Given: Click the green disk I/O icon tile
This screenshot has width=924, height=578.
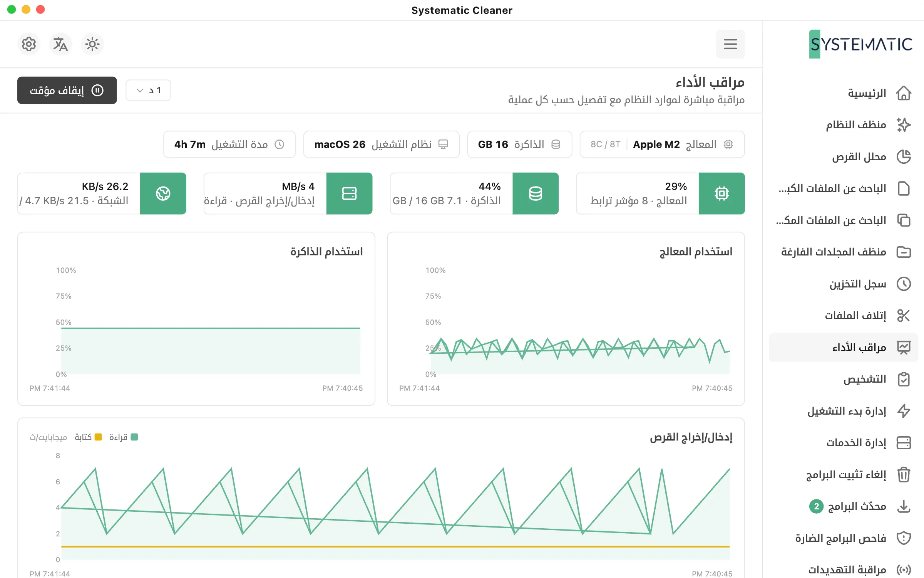Looking at the screenshot, I should coord(349,193).
